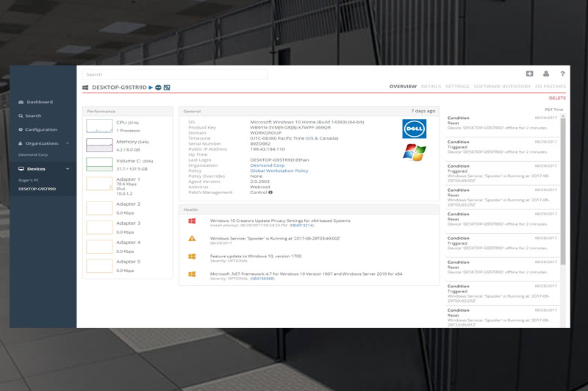588x391 pixels.
Task: Select Roger's PC in the device list
Action: (31, 179)
